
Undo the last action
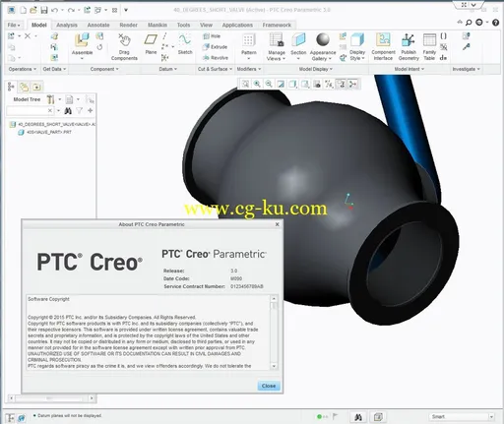[x=55, y=10]
